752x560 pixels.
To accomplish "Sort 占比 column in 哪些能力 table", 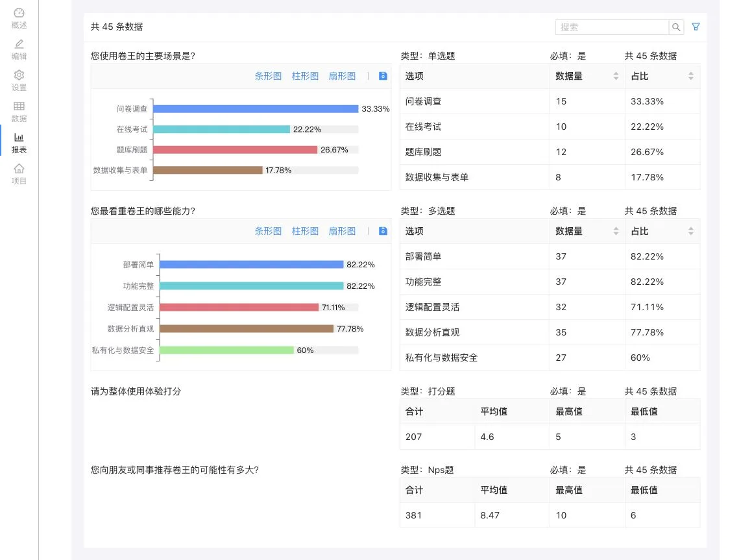I will [x=690, y=231].
